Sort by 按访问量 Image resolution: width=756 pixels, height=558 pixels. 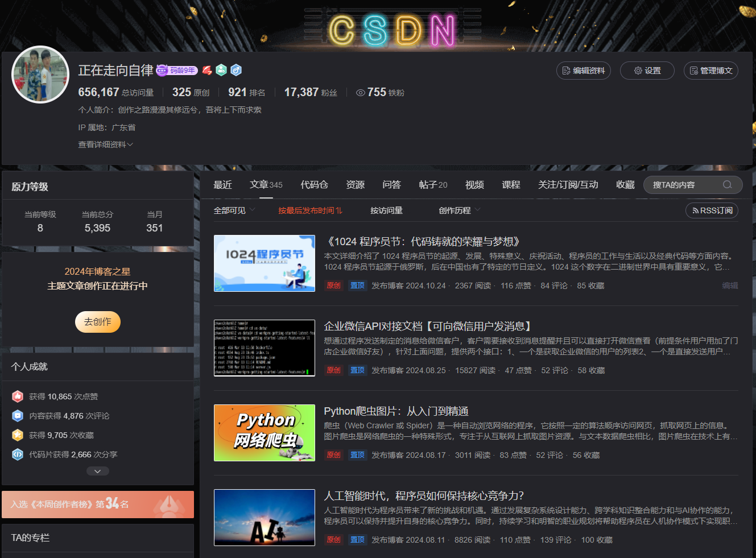point(387,210)
